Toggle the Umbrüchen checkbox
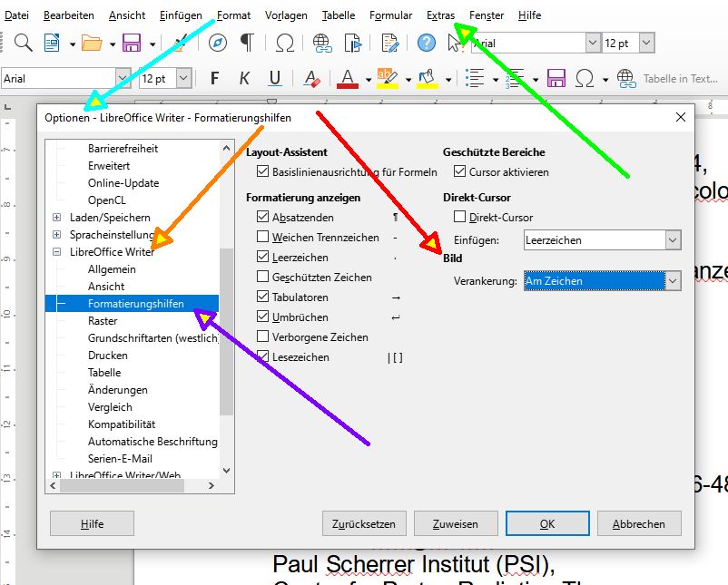 (262, 317)
